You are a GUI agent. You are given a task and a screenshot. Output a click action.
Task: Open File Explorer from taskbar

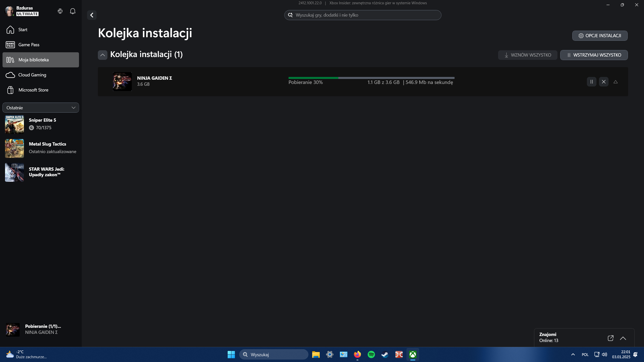pyautogui.click(x=316, y=355)
